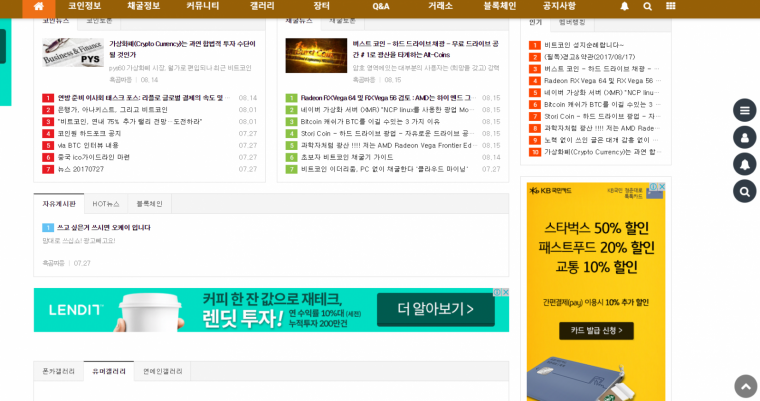Screen dimensions: 760x401
Task: Open the flaming coin news thumbnail
Action: [x=316, y=56]
